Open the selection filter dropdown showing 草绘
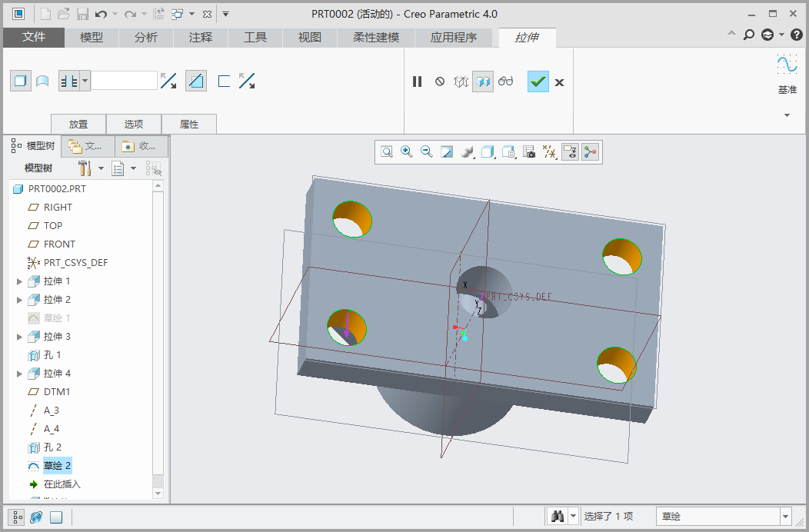Screen dimensions: 809x532 click(723, 517)
